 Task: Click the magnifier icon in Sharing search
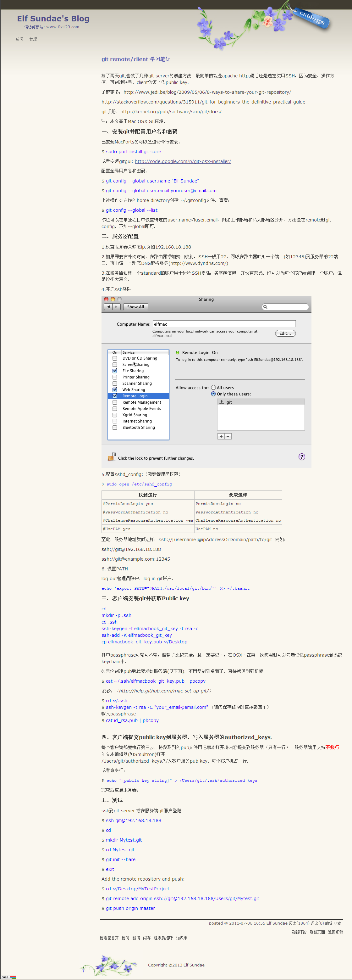(x=265, y=307)
